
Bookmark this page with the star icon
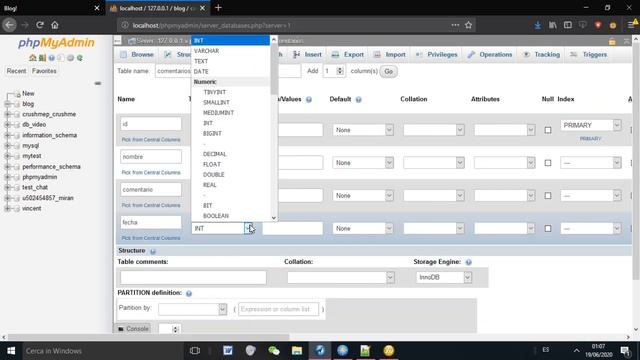click(469, 25)
